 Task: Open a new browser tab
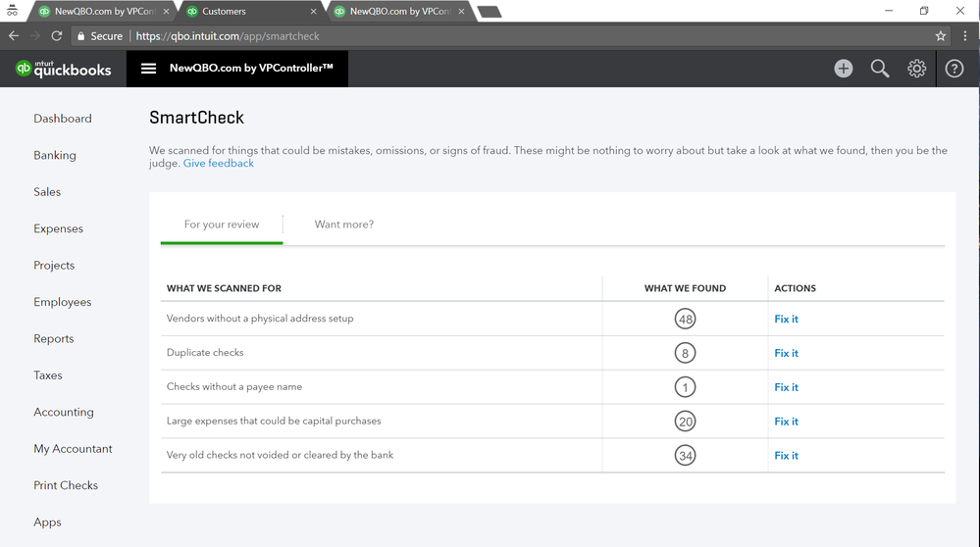click(489, 11)
